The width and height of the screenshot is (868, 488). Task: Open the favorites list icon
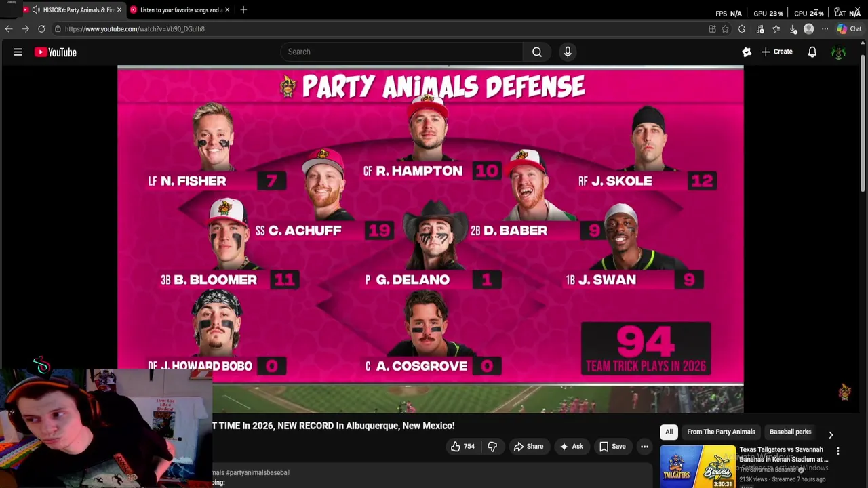[x=776, y=29]
